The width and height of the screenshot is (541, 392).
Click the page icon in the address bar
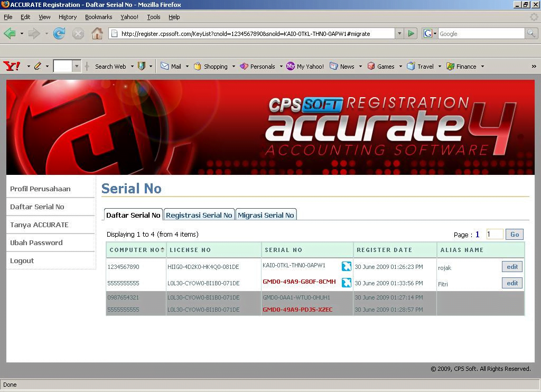[x=114, y=33]
